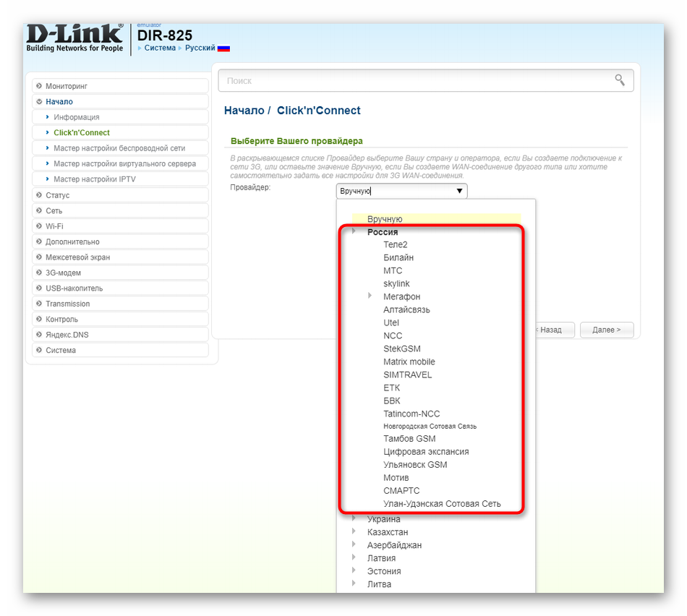Expand the Мегафон provider submenu
The height and width of the screenshot is (616, 687).
tap(370, 296)
